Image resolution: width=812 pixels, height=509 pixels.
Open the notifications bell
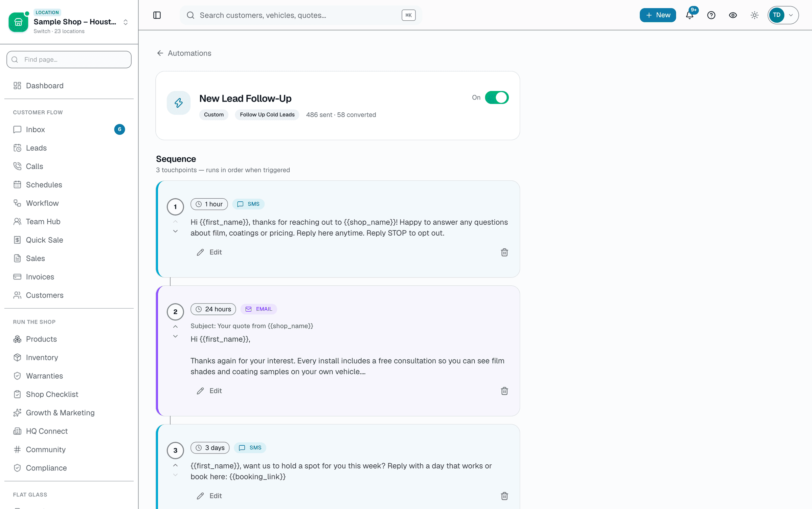point(690,15)
